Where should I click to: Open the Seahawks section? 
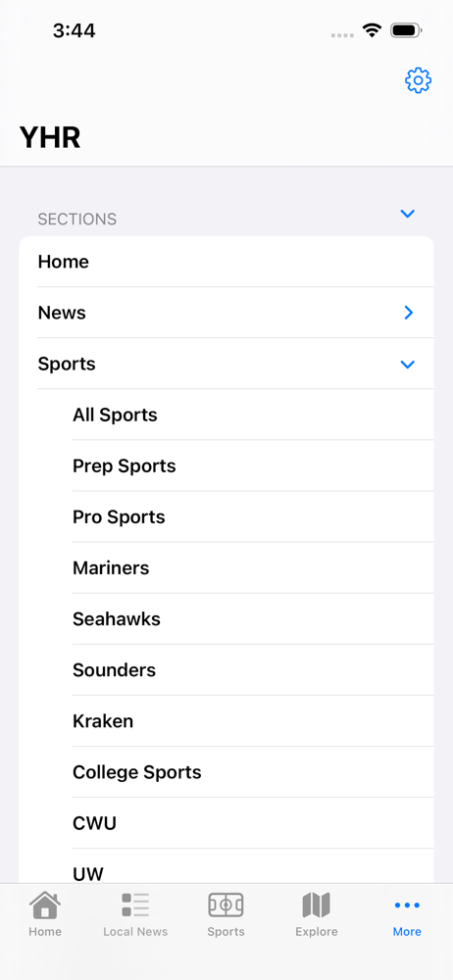(x=253, y=619)
